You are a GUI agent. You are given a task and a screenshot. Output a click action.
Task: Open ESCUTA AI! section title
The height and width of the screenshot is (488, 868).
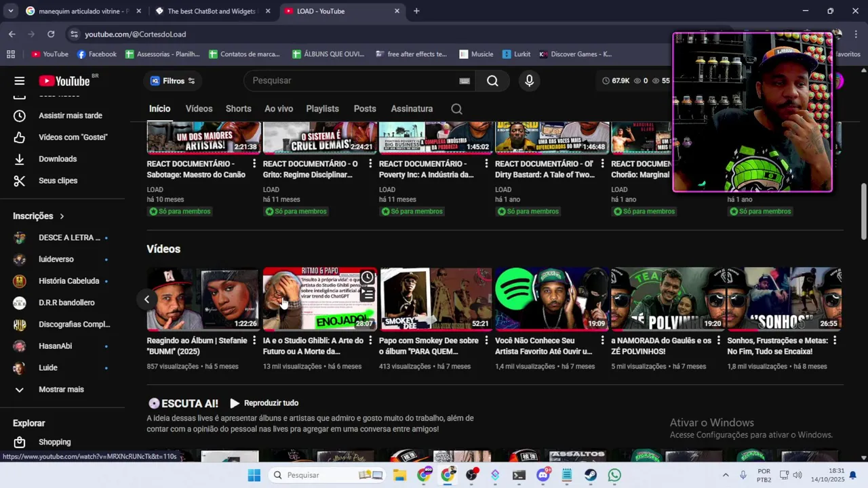click(x=183, y=403)
